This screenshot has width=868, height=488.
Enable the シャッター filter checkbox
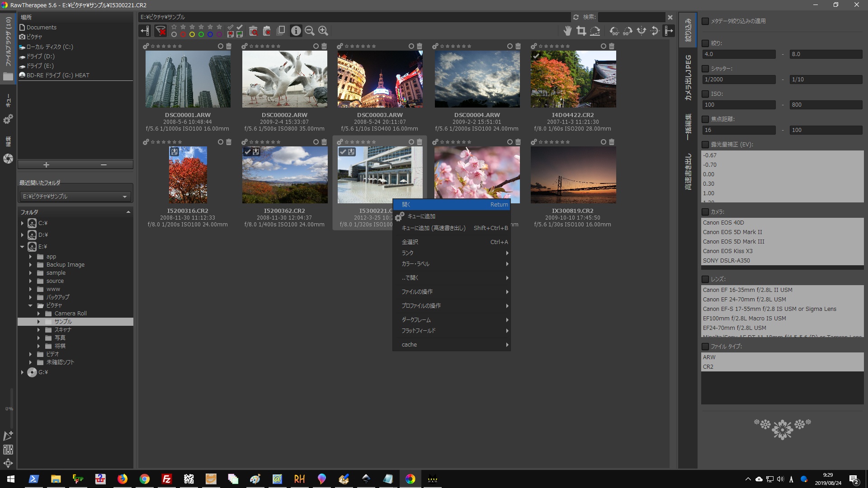click(705, 69)
